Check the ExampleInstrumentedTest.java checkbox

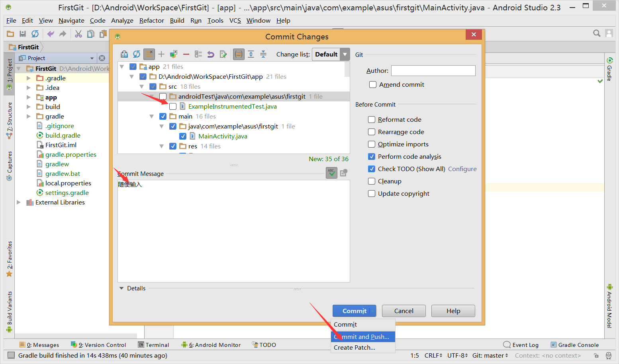(x=173, y=107)
